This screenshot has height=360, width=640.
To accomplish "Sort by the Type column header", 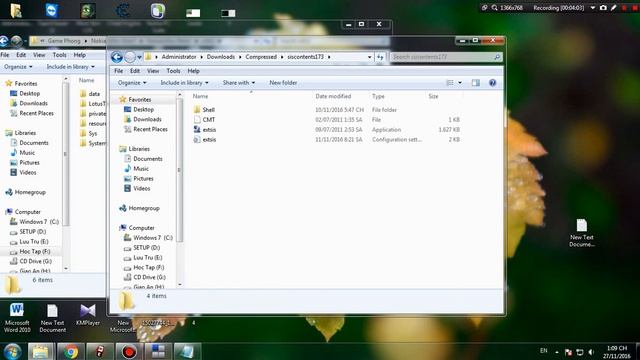I will point(378,96).
